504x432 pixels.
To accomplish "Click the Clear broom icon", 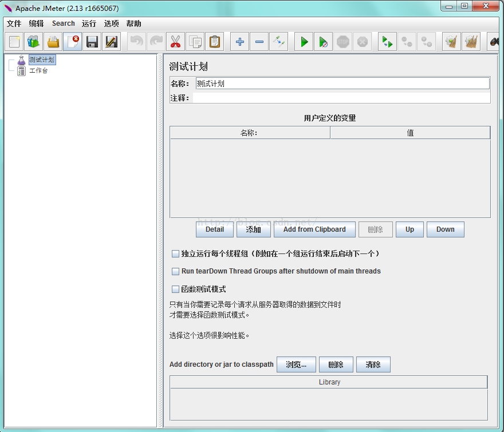I will pos(452,42).
